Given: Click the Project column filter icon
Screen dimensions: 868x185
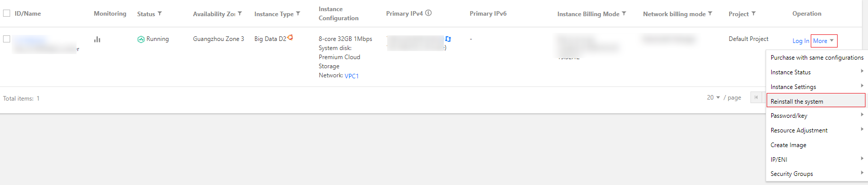Looking at the screenshot, I should (753, 14).
